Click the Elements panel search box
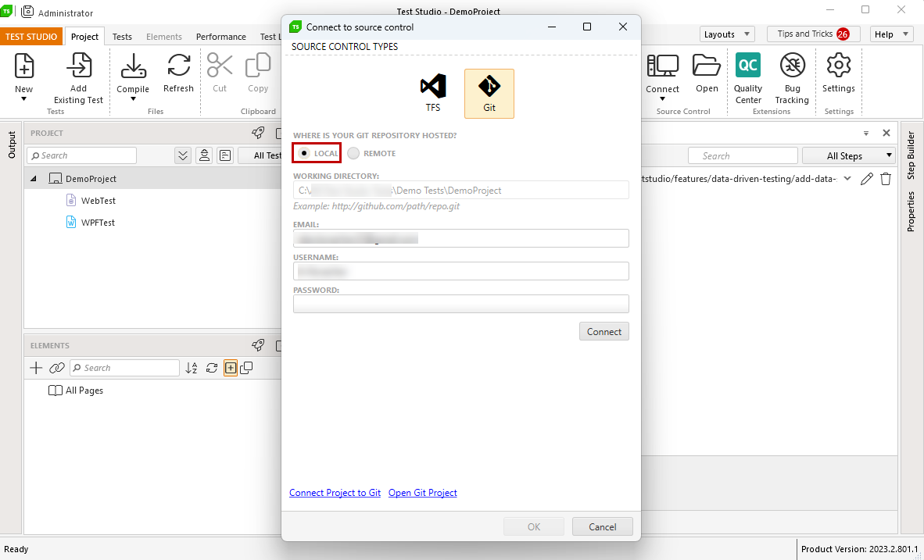The image size is (924, 560). tap(124, 367)
